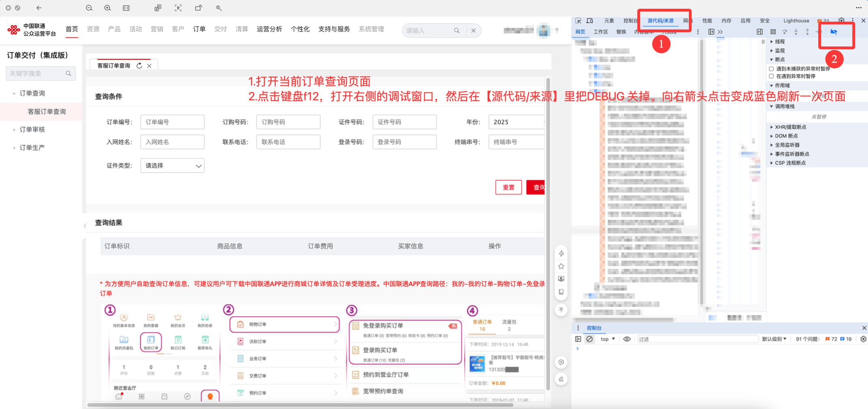Screen dimensions: 868x409
Task: Click the clear console icon
Action: tap(589, 339)
